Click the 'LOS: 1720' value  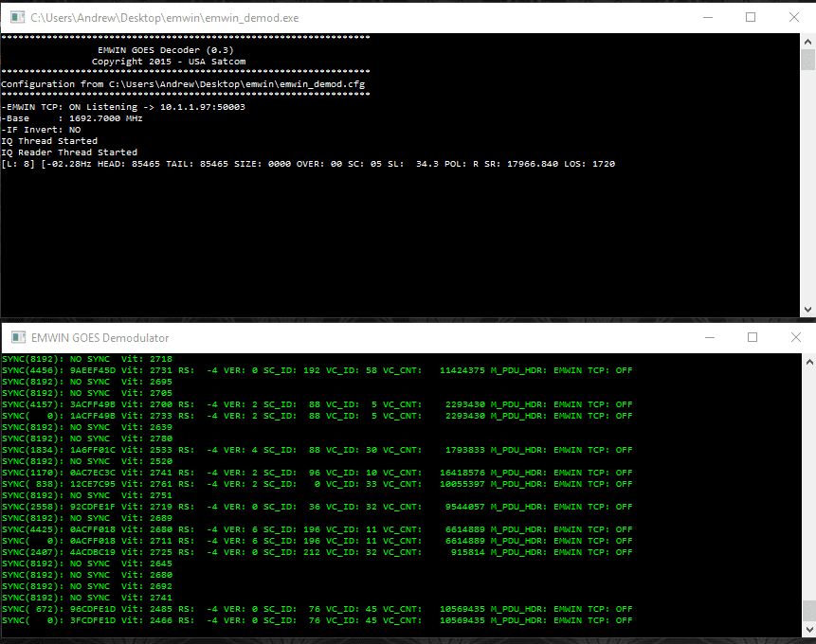click(589, 165)
